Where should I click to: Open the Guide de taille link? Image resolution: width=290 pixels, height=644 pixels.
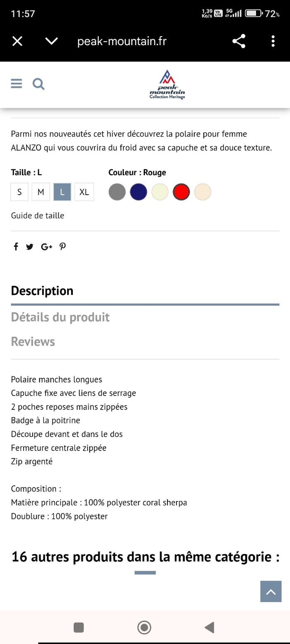coord(37,215)
